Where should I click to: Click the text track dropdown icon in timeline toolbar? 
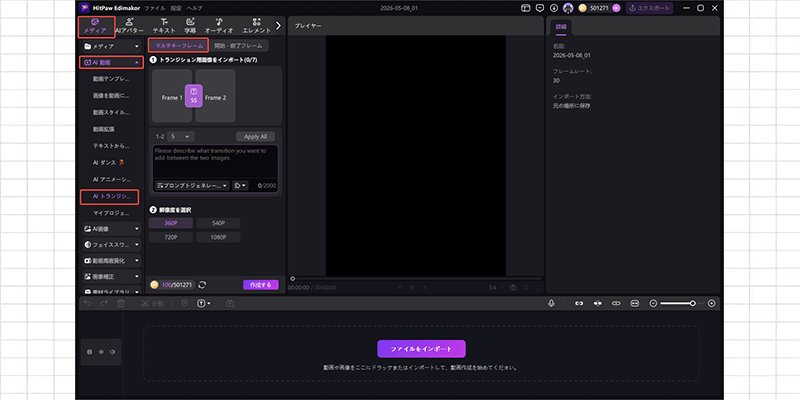[204, 304]
